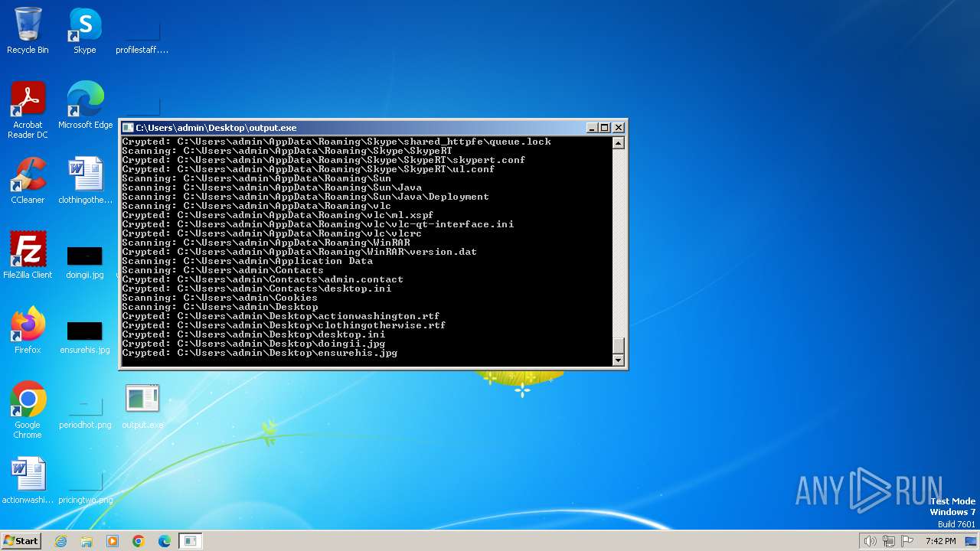Image resolution: width=980 pixels, height=551 pixels.
Task: Click the line ending in skypert.conf
Action: [x=323, y=160]
